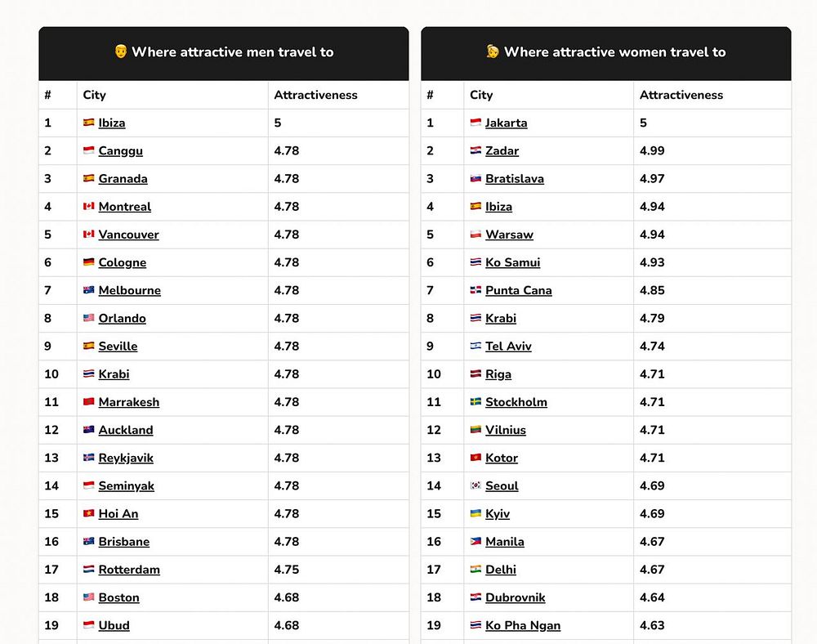Follow the Rotterdam city link
This screenshot has height=644, width=817.
129,570
